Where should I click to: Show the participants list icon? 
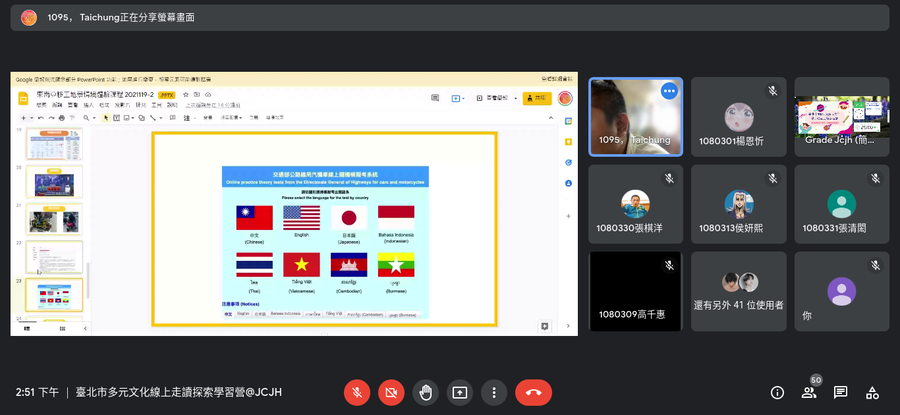click(x=809, y=392)
